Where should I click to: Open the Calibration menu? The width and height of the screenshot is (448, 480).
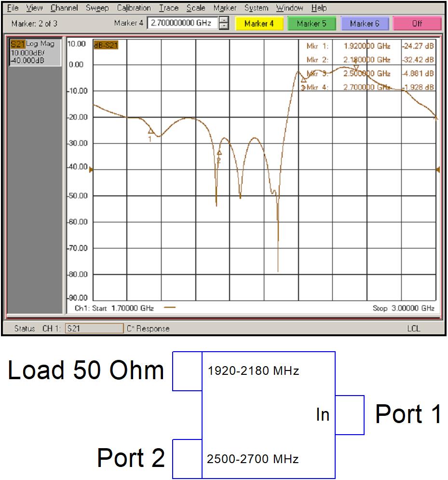134,8
